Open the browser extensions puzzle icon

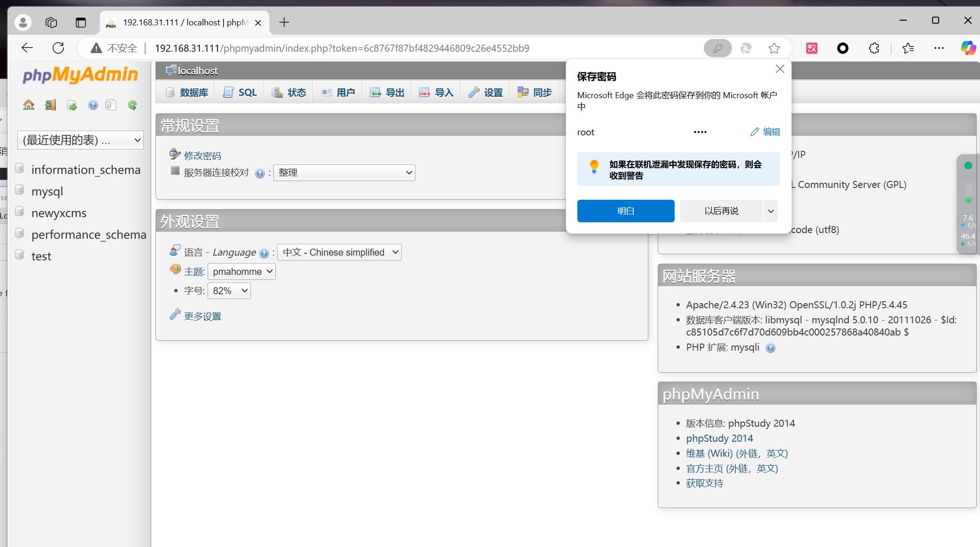(874, 48)
